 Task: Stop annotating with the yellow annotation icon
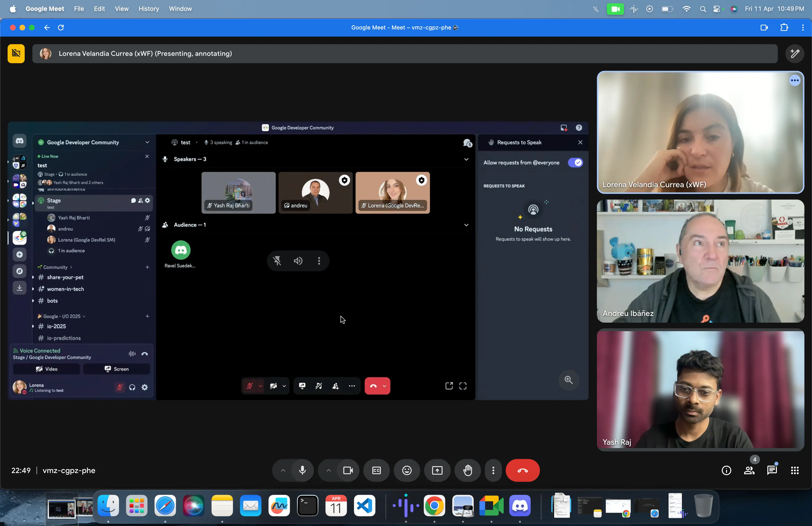click(x=16, y=54)
